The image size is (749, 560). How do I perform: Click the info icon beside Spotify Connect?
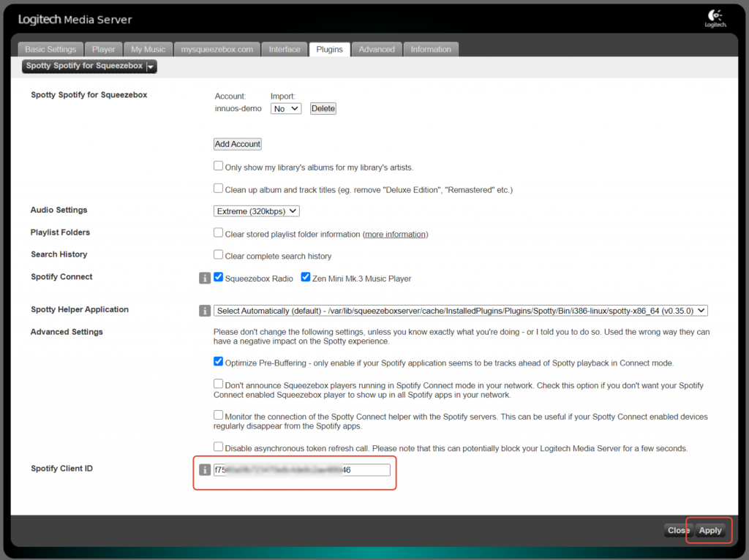205,278
